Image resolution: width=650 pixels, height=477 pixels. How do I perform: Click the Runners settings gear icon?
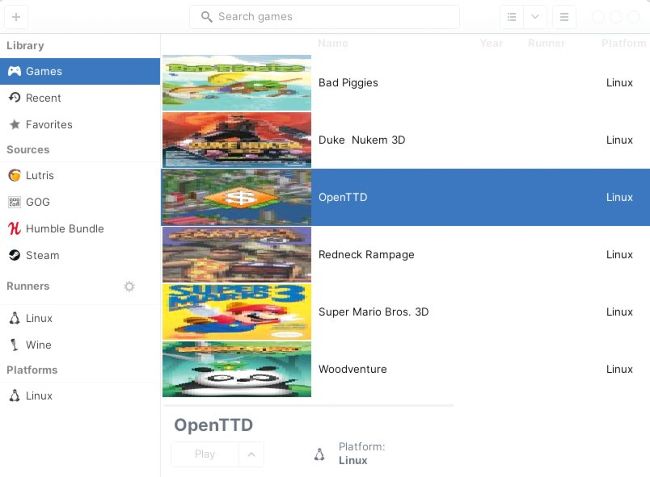(x=129, y=286)
